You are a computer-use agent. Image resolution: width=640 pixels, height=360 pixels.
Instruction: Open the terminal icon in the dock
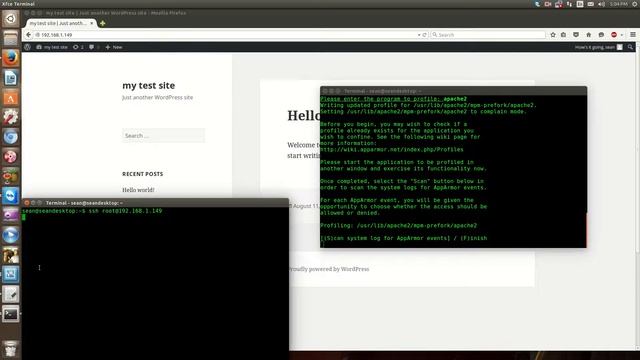(x=11, y=314)
